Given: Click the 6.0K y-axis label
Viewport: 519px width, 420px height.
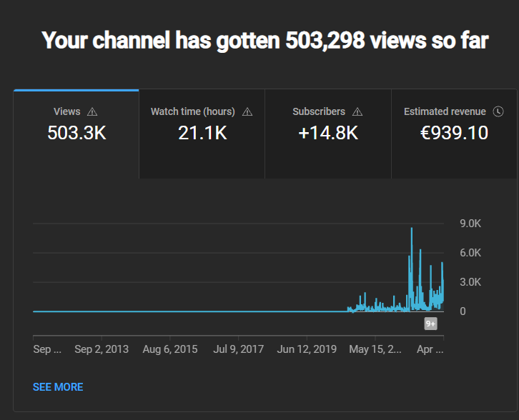Looking at the screenshot, I should [470, 253].
